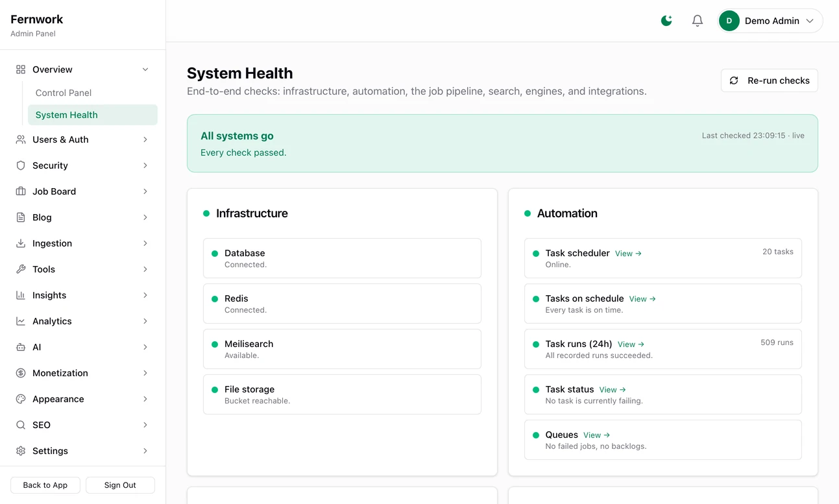Click the Ingestion download icon
The height and width of the screenshot is (504, 839).
21,243
